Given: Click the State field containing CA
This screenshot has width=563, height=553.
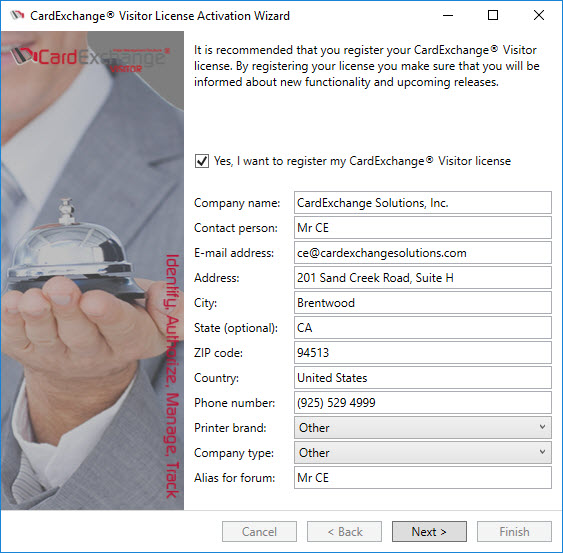Looking at the screenshot, I should [423, 327].
